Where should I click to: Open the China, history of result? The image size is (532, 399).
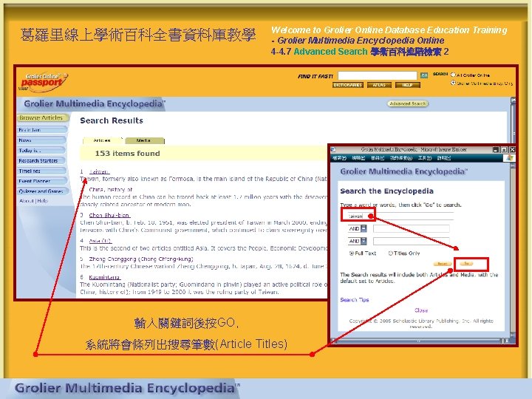(x=111, y=189)
